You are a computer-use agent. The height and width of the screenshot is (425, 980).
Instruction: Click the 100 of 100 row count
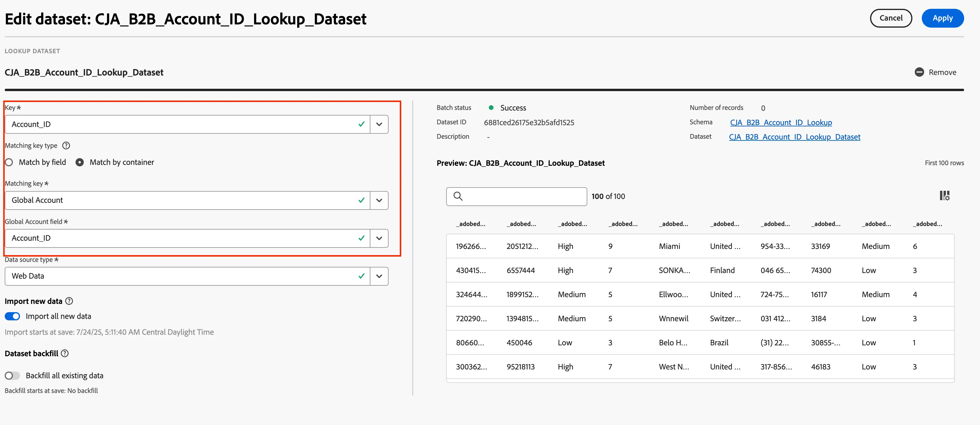tap(608, 196)
